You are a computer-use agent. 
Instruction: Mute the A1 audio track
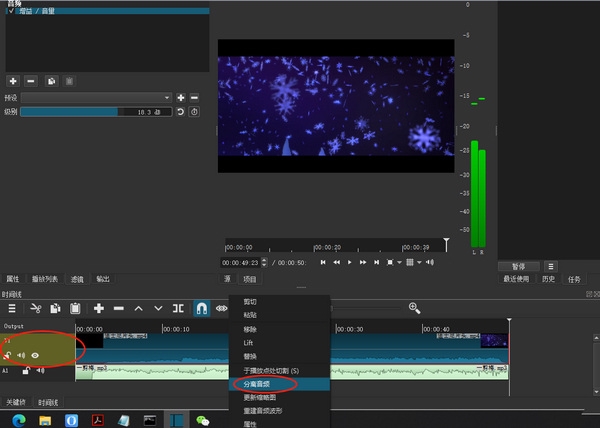(40, 371)
